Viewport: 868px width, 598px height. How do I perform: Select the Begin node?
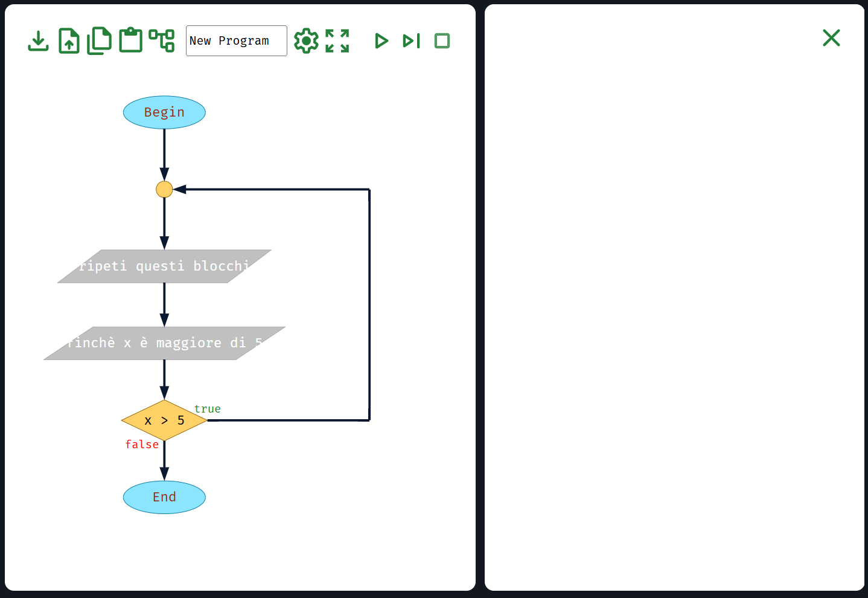[164, 112]
